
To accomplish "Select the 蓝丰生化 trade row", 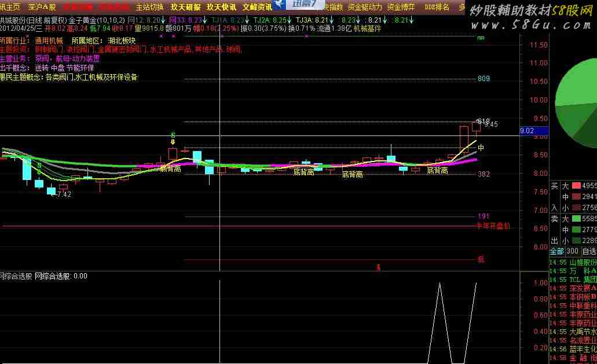I will tap(573, 350).
